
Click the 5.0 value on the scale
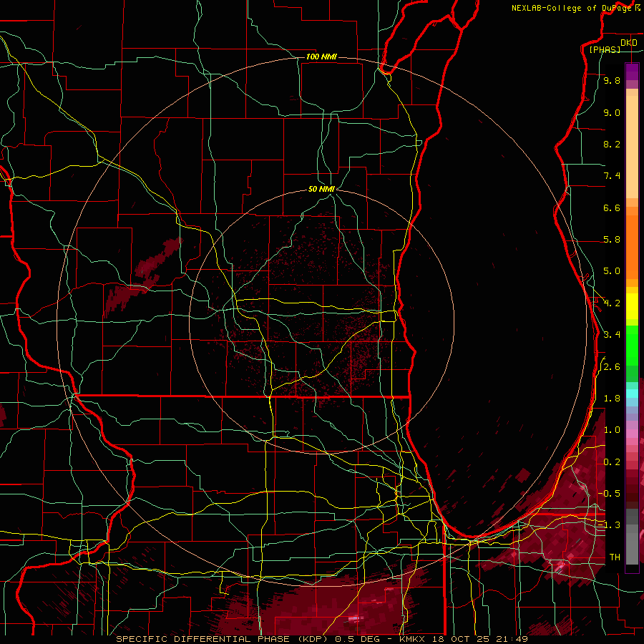tap(612, 271)
